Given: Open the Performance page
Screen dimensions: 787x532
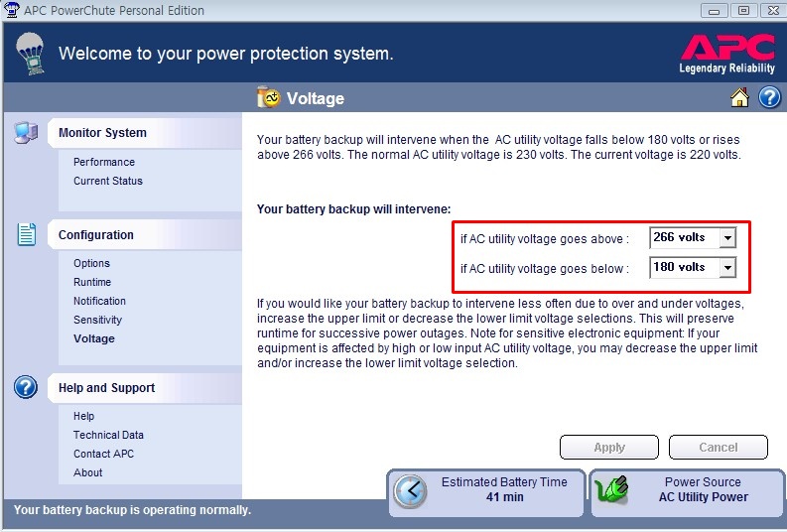Looking at the screenshot, I should 104,162.
